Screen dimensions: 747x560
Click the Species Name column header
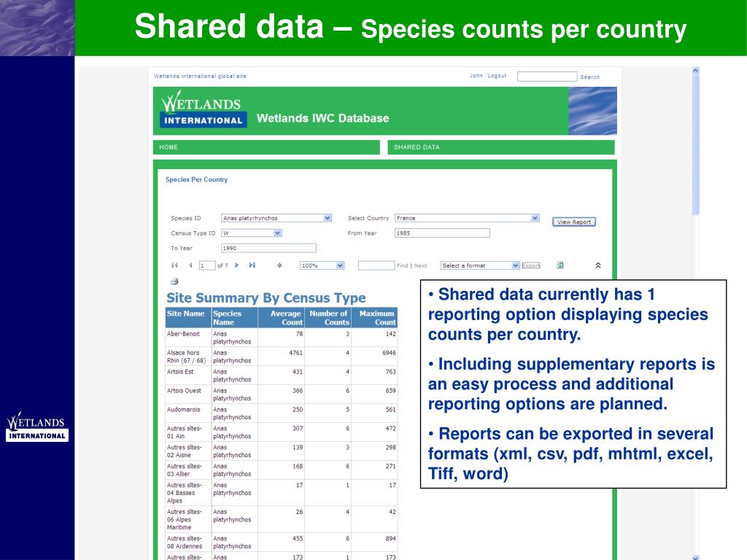coord(234,318)
